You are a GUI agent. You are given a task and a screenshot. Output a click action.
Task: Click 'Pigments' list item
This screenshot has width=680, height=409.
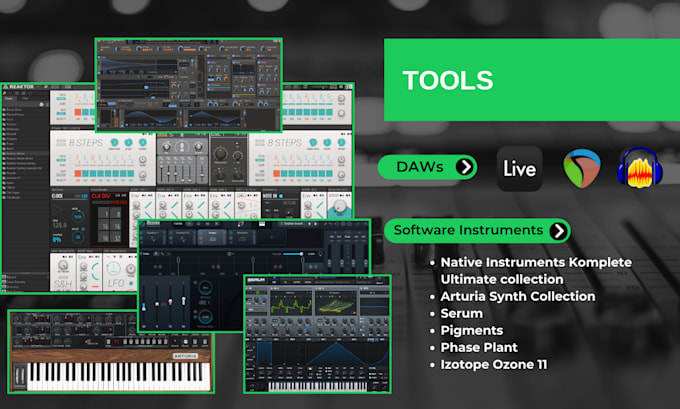(472, 330)
